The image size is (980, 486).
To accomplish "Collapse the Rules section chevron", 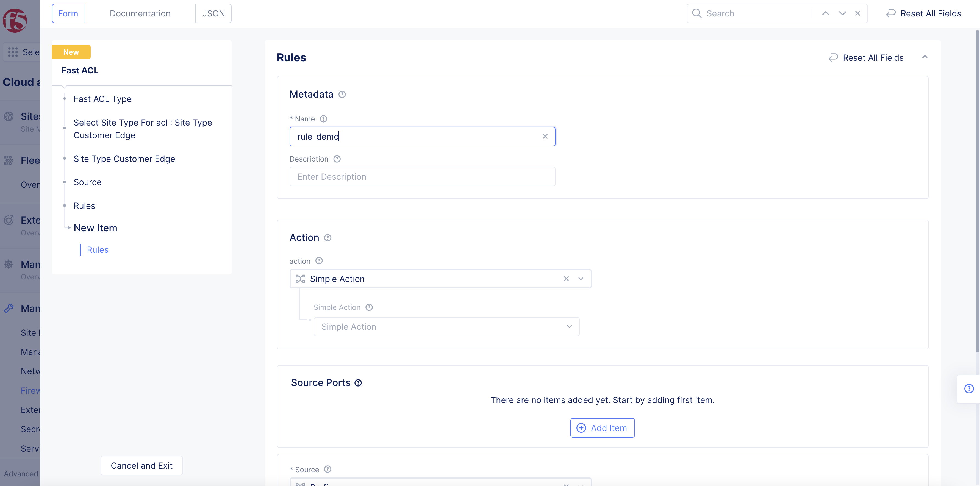I will coord(925,57).
